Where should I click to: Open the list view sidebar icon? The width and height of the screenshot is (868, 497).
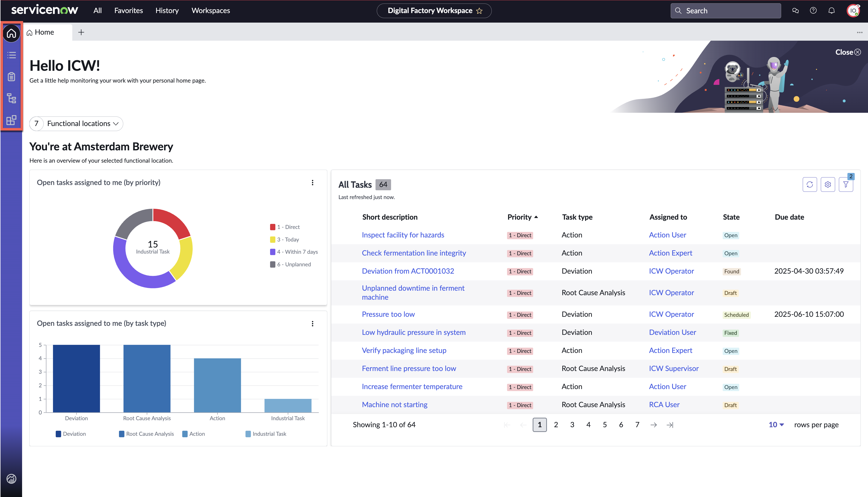tap(11, 55)
